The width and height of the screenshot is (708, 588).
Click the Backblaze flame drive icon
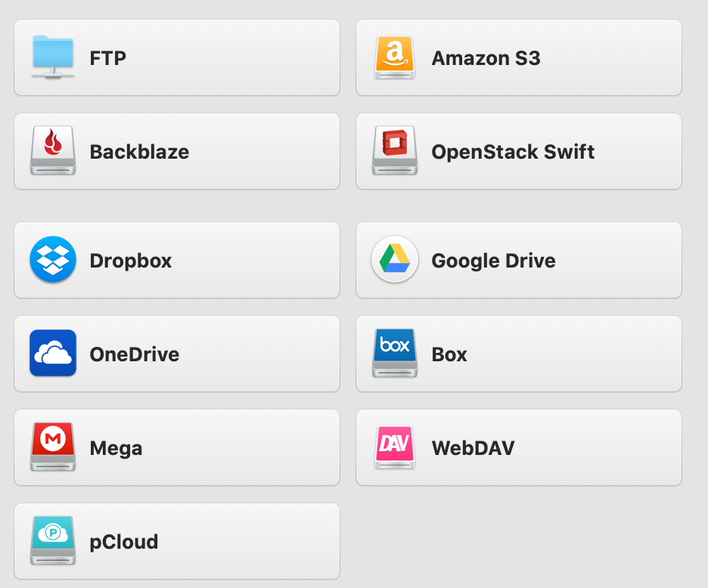53,150
